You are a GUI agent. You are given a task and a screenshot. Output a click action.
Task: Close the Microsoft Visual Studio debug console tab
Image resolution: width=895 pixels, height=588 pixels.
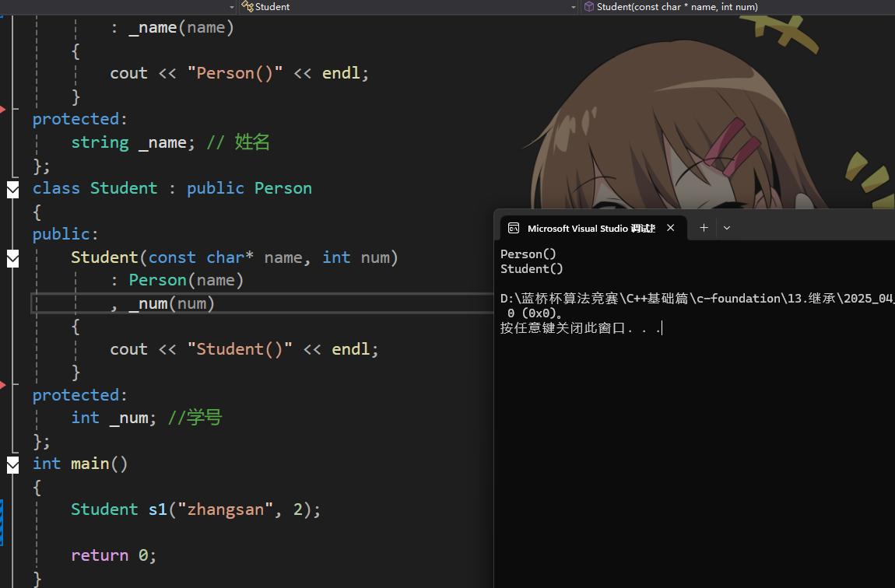coord(671,228)
